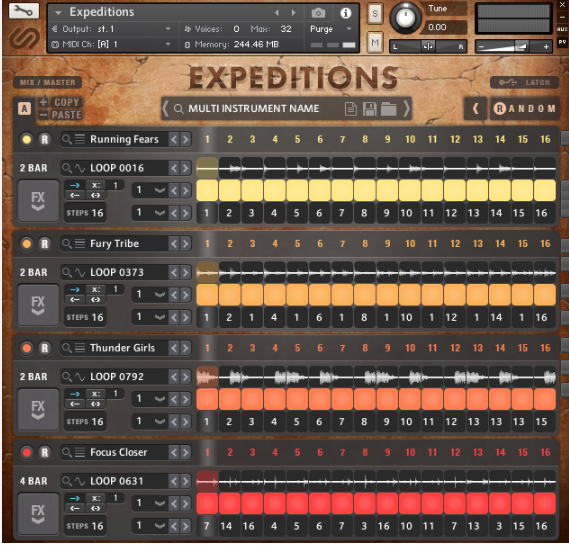569x554 pixels.
Task: Open the Purge dropdown menu
Action: (x=349, y=29)
